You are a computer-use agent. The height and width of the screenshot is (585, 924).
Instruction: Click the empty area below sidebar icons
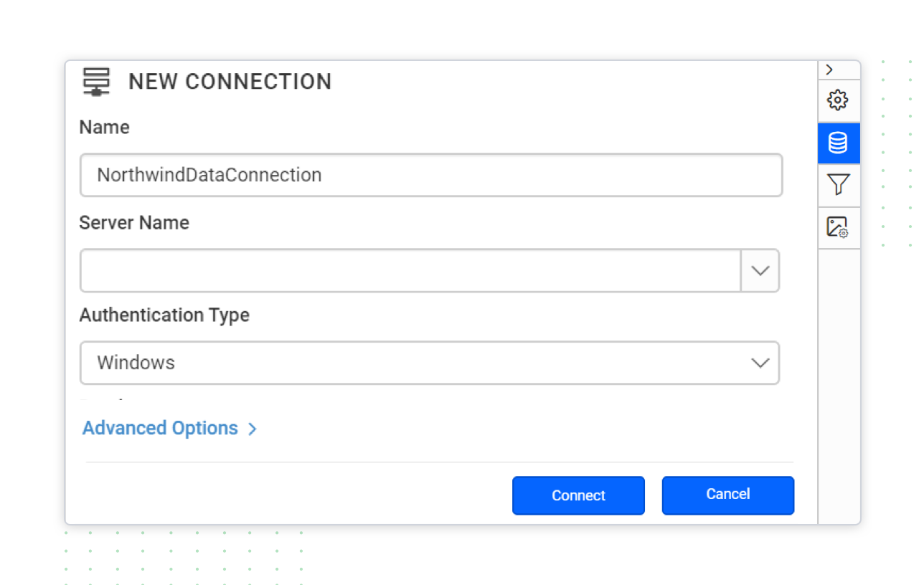click(x=839, y=386)
